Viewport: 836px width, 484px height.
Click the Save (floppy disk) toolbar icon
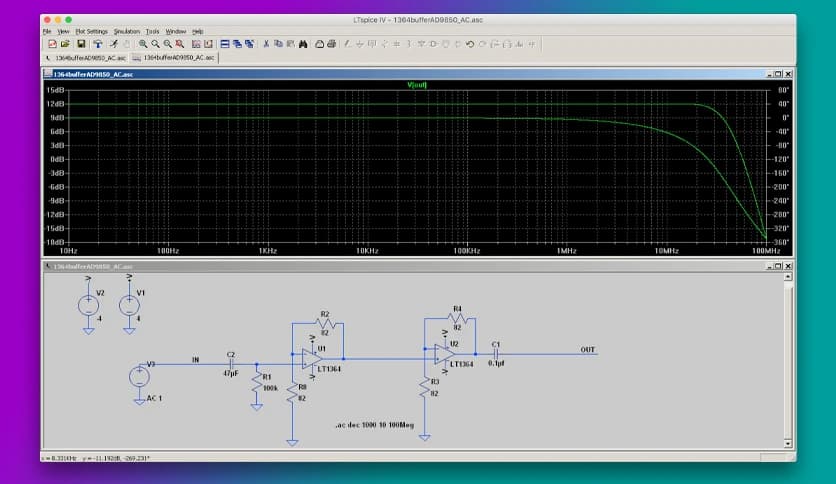coord(81,44)
